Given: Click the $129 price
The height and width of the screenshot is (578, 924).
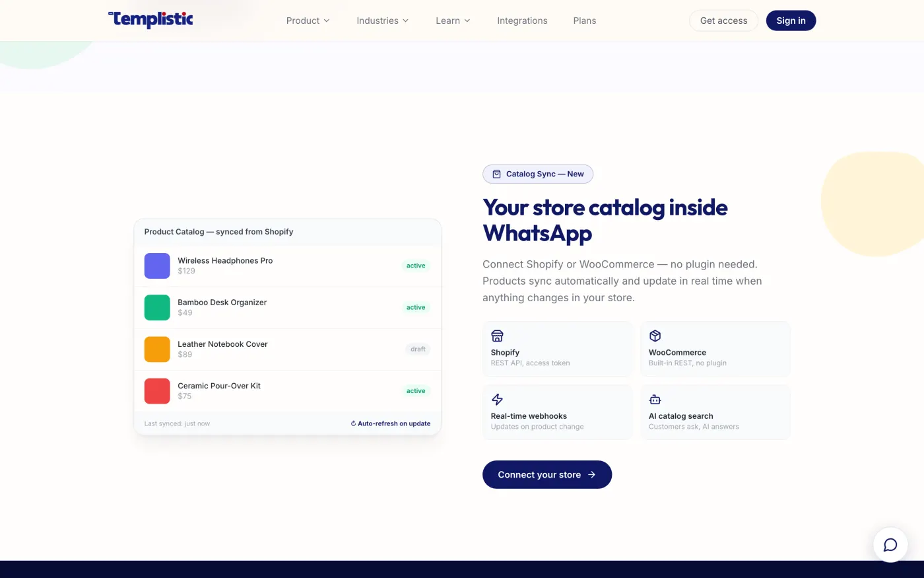Looking at the screenshot, I should pyautogui.click(x=186, y=271).
